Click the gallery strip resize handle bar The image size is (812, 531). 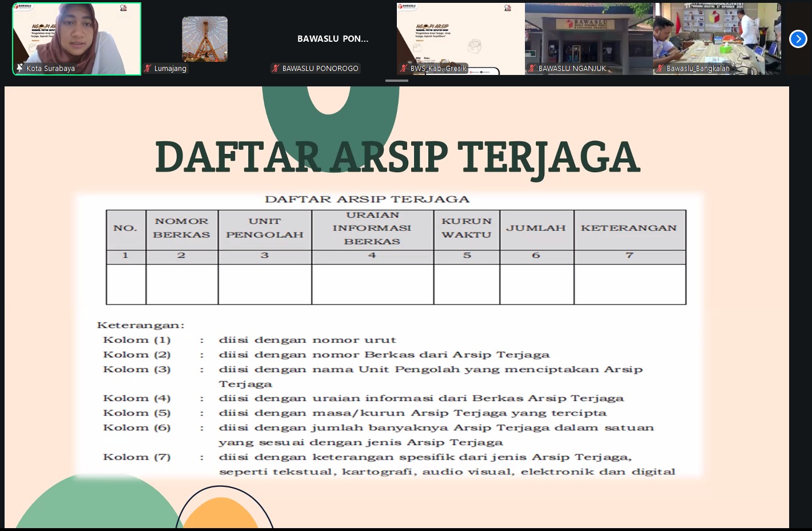[396, 81]
